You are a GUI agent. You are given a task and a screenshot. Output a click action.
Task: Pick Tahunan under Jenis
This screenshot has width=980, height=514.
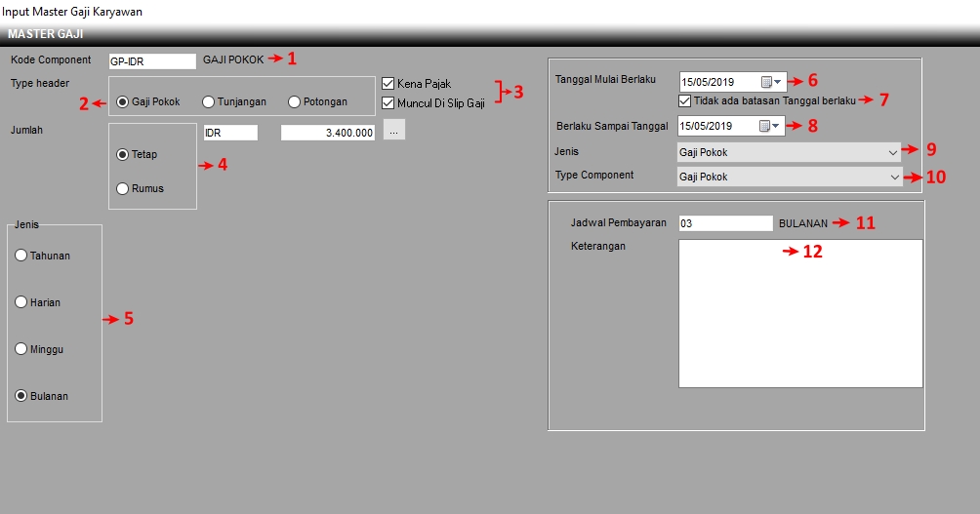click(x=21, y=256)
